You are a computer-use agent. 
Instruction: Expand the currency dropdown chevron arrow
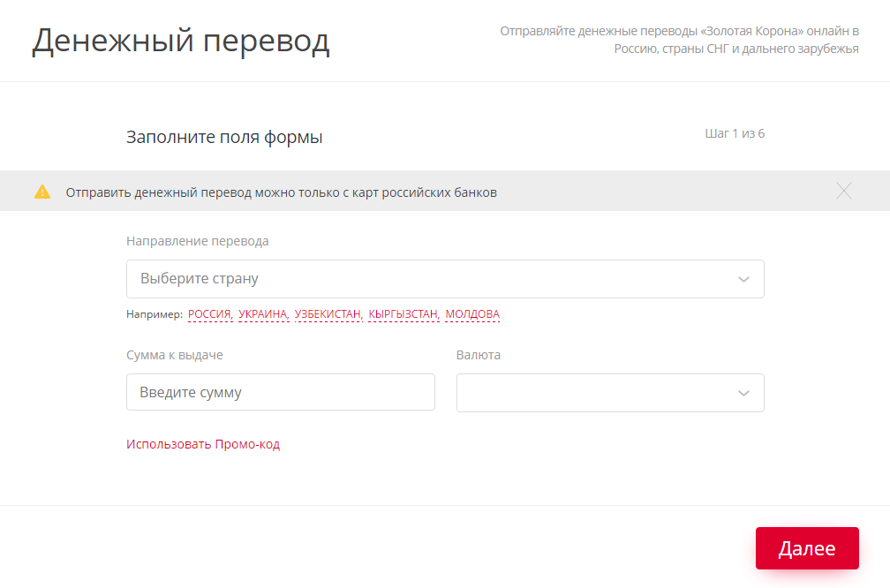pos(743,394)
